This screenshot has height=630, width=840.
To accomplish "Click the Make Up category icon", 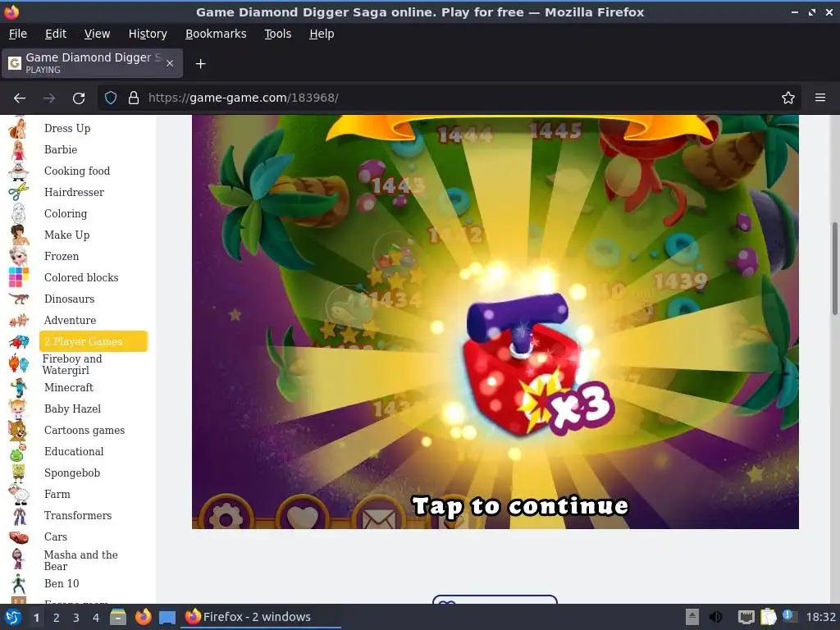I will [x=18, y=235].
